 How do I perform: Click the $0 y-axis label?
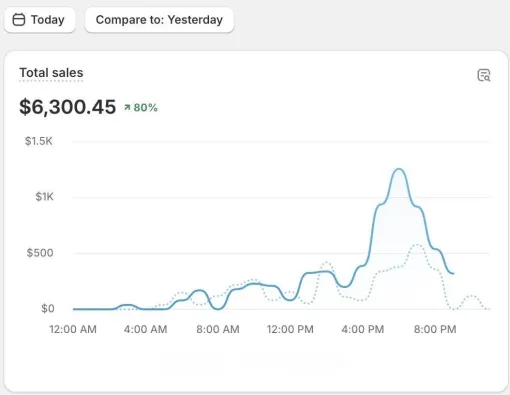point(48,308)
